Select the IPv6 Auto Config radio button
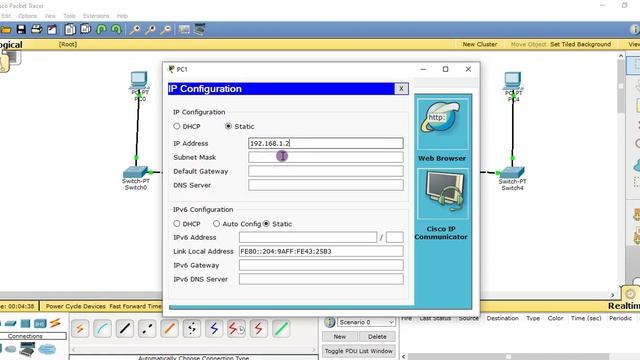Image resolution: width=640 pixels, height=360 pixels. (216, 224)
